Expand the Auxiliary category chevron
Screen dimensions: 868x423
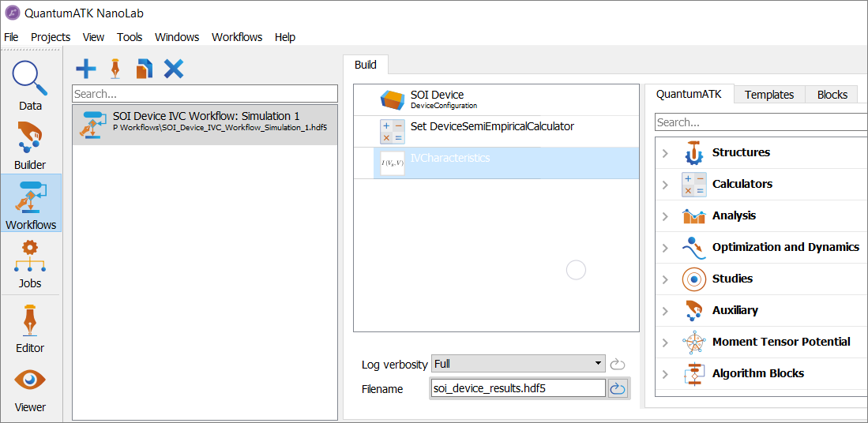click(665, 311)
